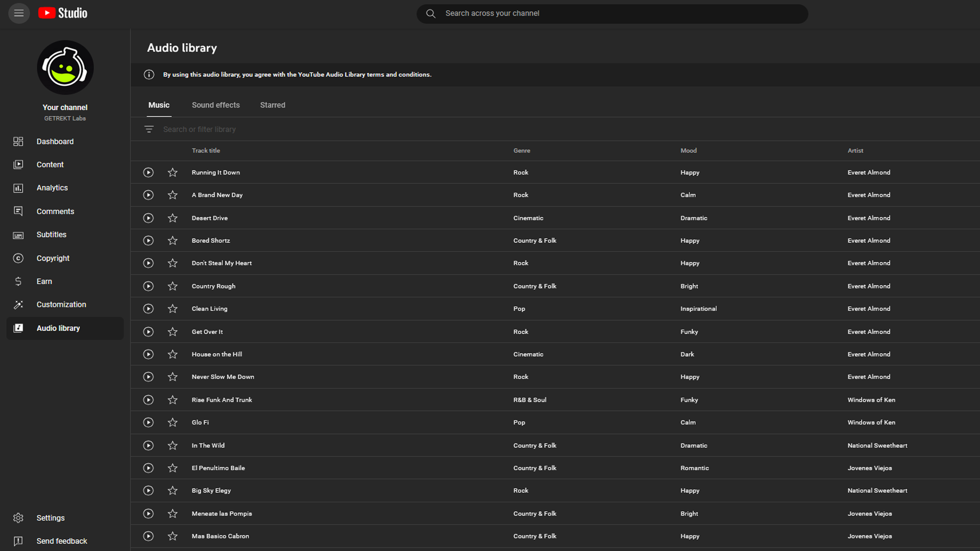This screenshot has height=551, width=980.
Task: Click the Copyright sidebar icon
Action: coord(17,258)
